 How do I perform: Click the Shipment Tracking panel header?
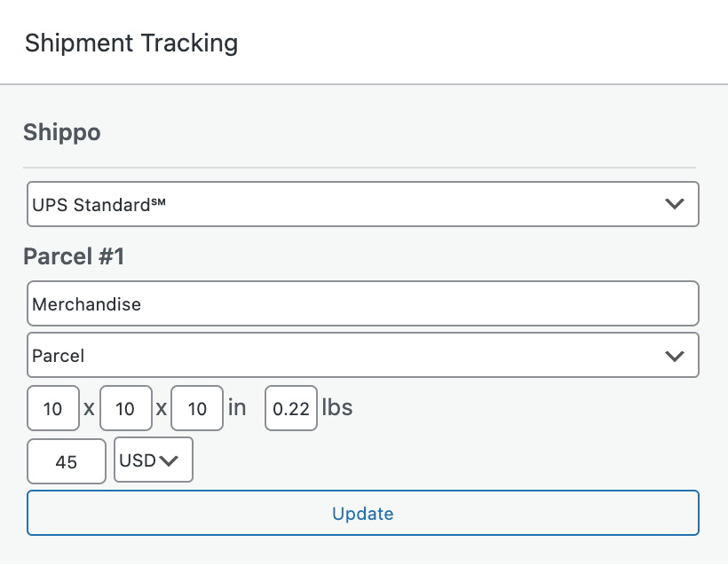click(131, 43)
